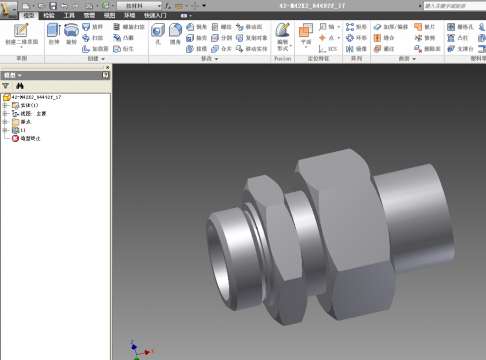Click the Work Plane icon
486x360 pixels.
(x=306, y=34)
